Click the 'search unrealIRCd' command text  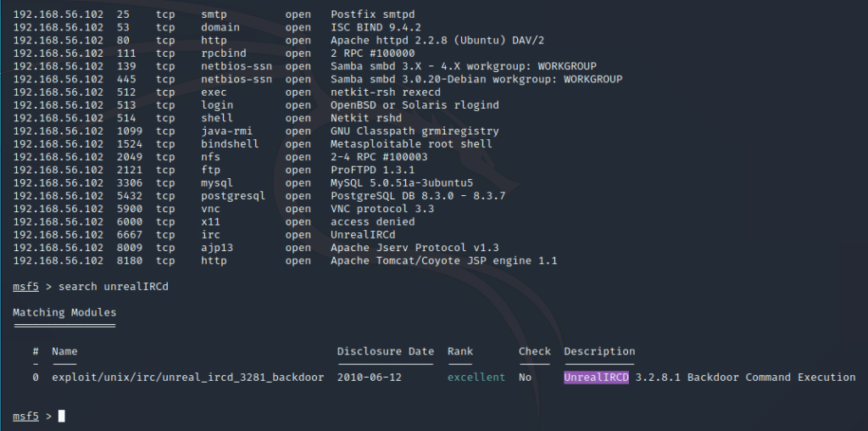click(x=114, y=287)
